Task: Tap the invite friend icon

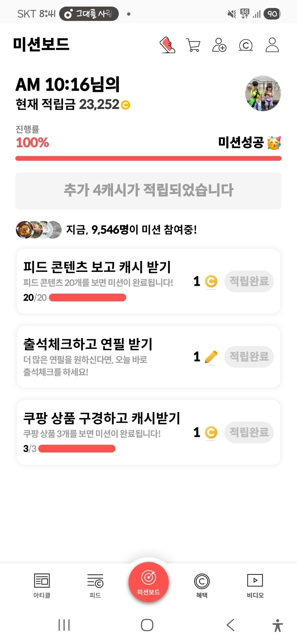Action: tap(219, 45)
